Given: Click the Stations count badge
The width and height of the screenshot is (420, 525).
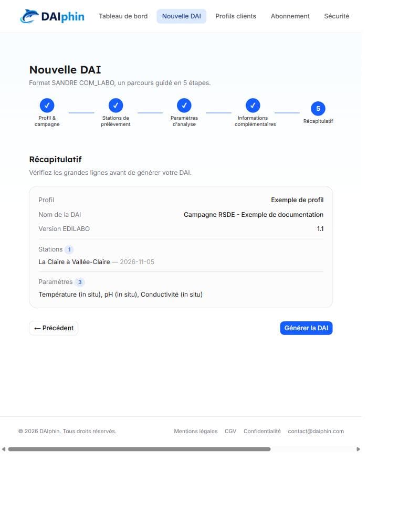Looking at the screenshot, I should tap(69, 249).
